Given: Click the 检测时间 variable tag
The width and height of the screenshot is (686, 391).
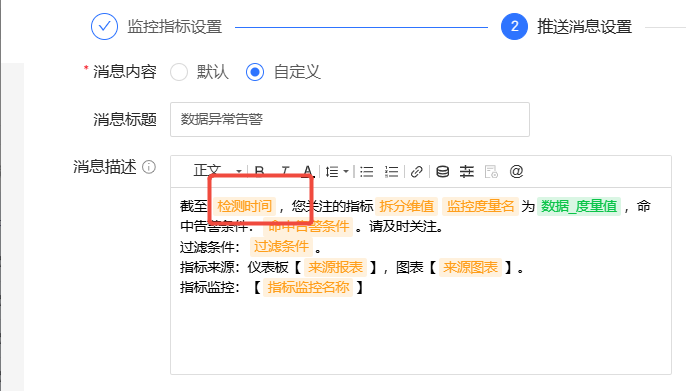Looking at the screenshot, I should coord(245,206).
